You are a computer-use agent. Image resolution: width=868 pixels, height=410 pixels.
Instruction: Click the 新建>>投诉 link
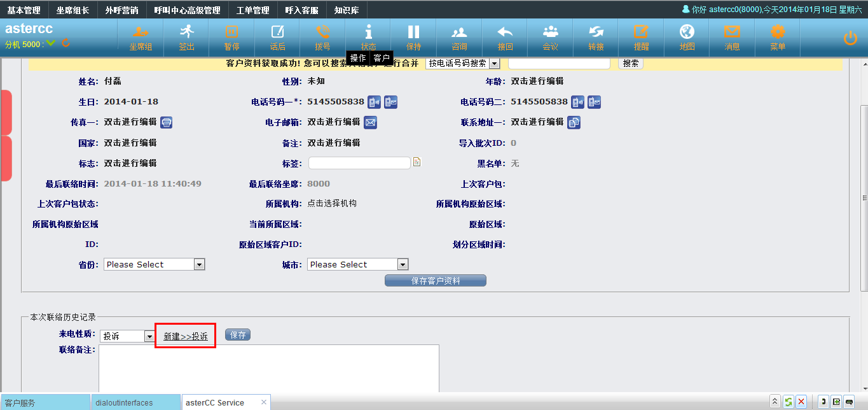pyautogui.click(x=186, y=336)
